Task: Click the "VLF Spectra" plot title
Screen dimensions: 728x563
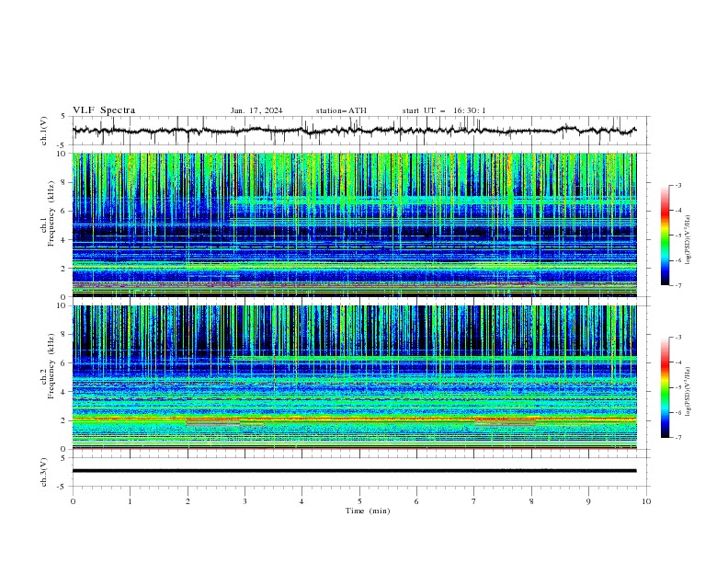Action: coord(104,110)
